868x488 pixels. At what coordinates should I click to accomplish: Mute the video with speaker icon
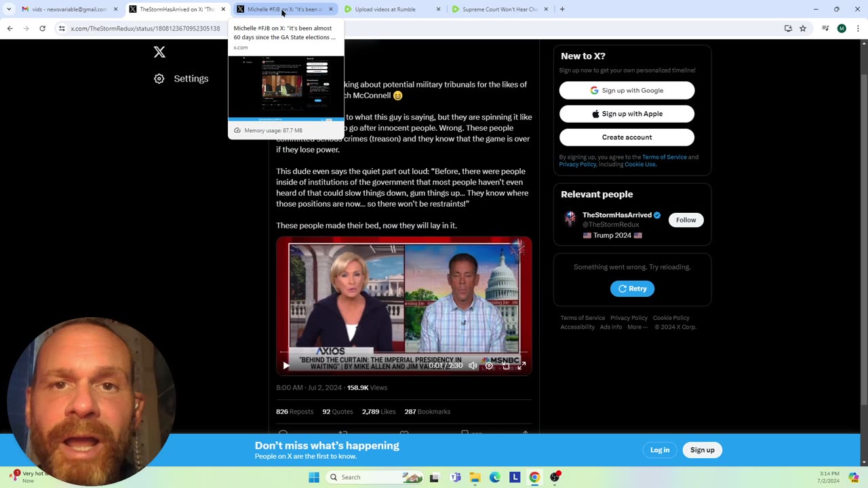coord(473,365)
